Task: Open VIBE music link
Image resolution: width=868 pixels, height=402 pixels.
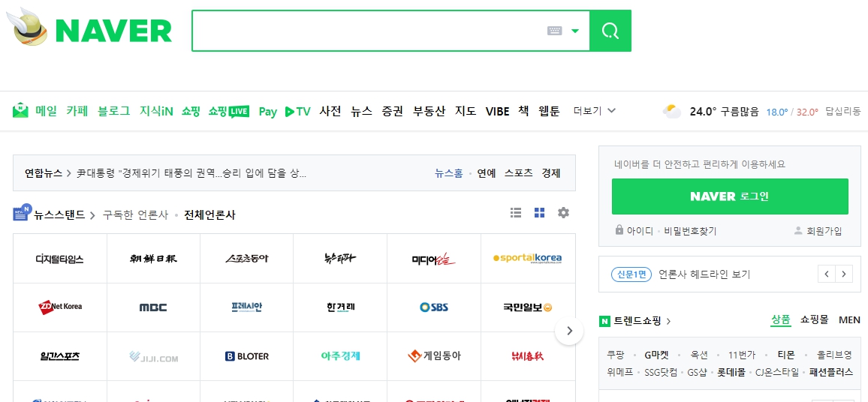Action: click(x=497, y=111)
